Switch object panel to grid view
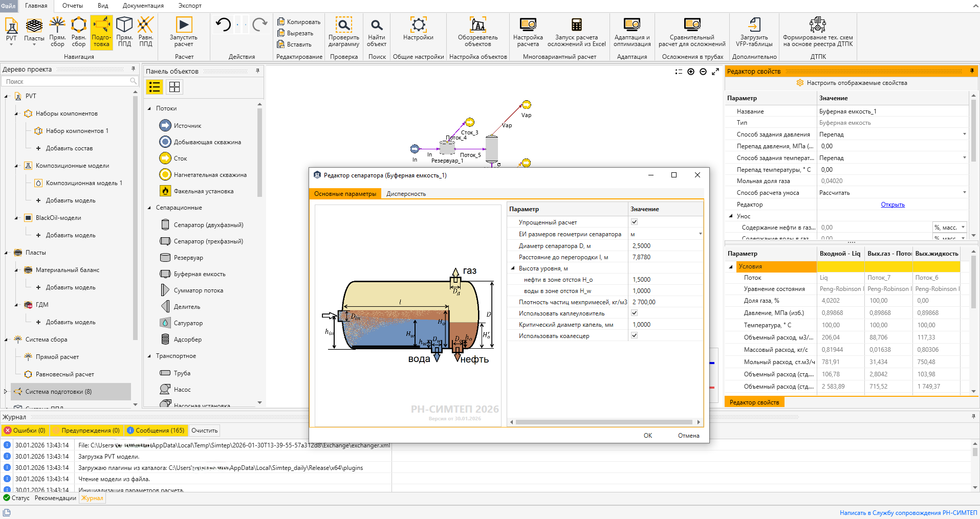The width and height of the screenshot is (980, 519). click(x=175, y=87)
